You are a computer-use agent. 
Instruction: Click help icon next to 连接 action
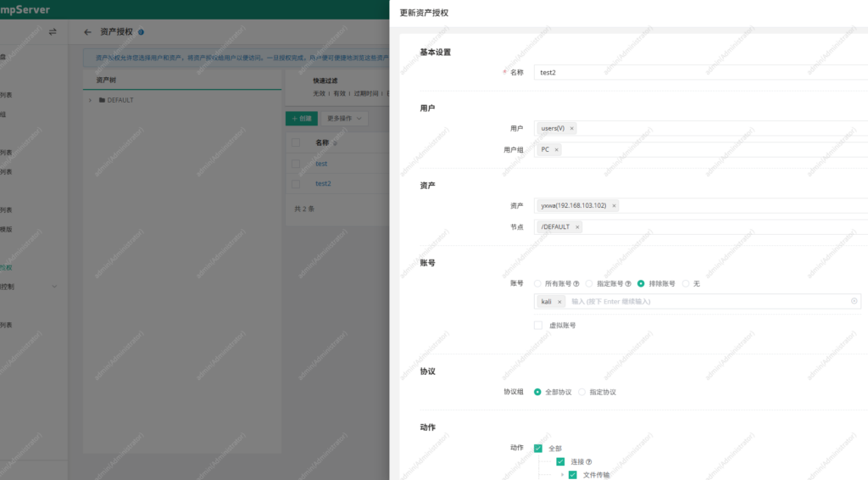pos(588,462)
